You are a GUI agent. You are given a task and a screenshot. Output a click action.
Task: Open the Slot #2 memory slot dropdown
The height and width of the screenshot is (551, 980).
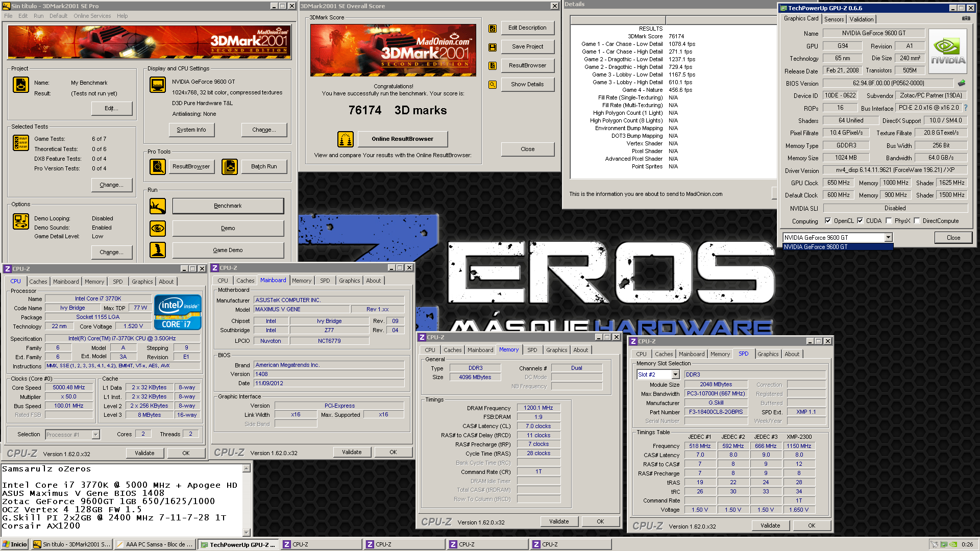pos(675,374)
